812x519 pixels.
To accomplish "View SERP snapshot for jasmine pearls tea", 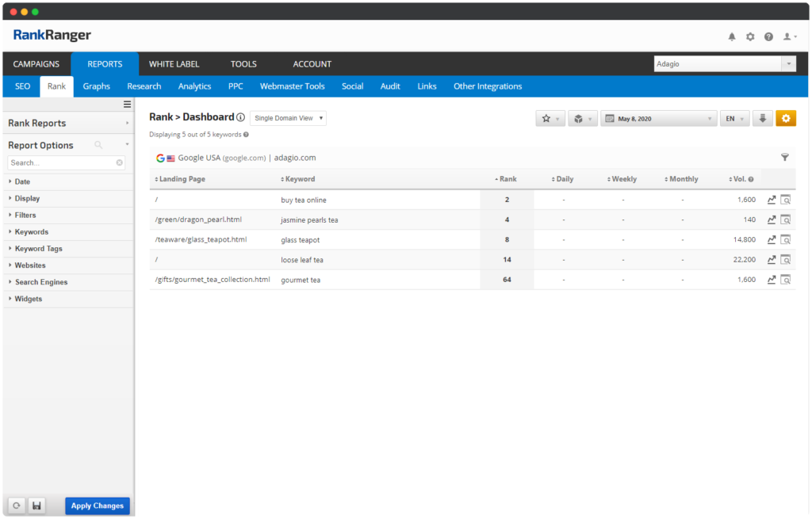I will click(x=786, y=220).
